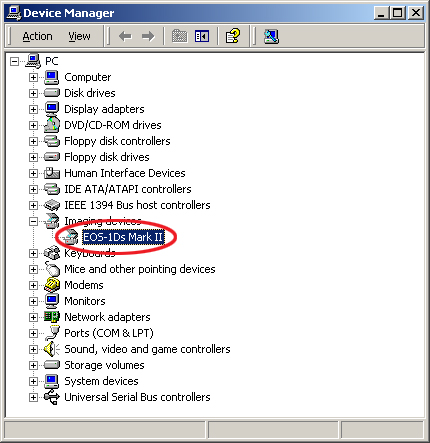Select the EOS-1Ds Mark II device

(123, 237)
